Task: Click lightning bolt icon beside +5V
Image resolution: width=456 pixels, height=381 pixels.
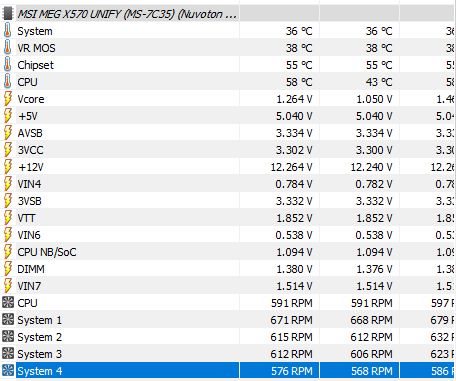Action: coord(8,116)
